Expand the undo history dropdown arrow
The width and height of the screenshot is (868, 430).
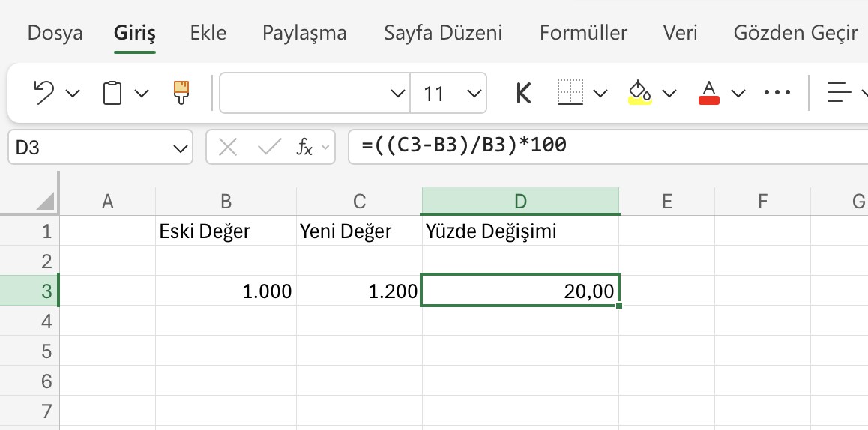coord(73,93)
